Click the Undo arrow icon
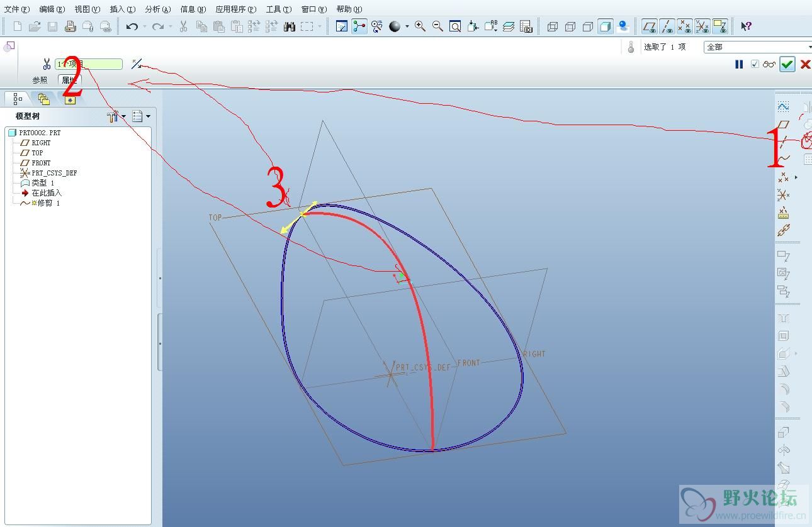 pyautogui.click(x=132, y=26)
